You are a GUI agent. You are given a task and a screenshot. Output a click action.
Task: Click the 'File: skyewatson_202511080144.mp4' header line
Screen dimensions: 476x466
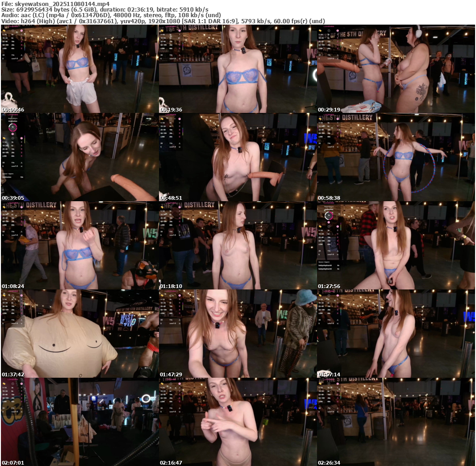pyautogui.click(x=56, y=4)
